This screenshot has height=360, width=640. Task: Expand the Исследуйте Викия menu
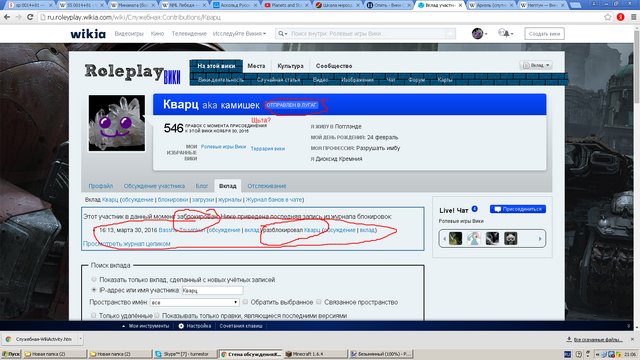click(239, 33)
